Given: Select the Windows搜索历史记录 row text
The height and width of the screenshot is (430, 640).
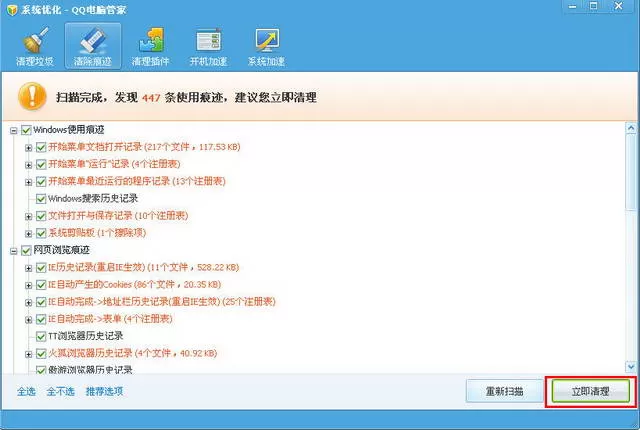Looking at the screenshot, I should [93, 199].
